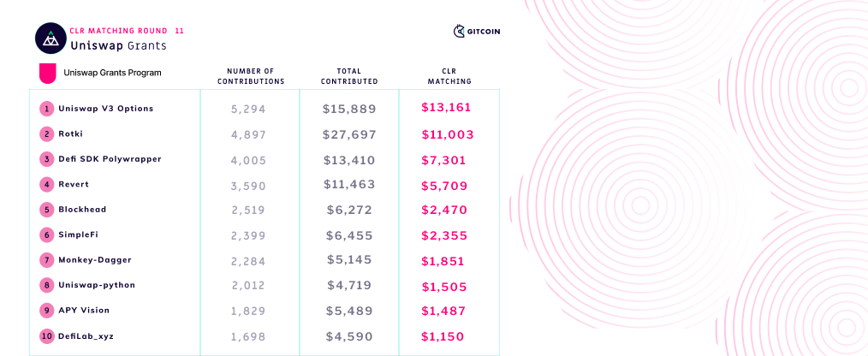Open the Rotki grant

click(70, 133)
